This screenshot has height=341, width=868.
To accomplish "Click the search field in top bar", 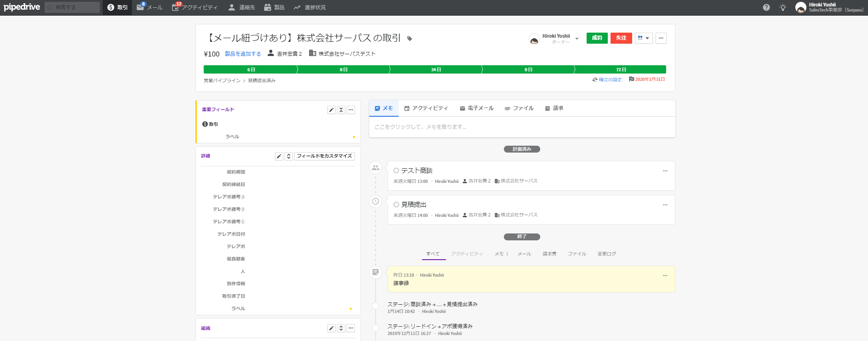I will point(72,7).
